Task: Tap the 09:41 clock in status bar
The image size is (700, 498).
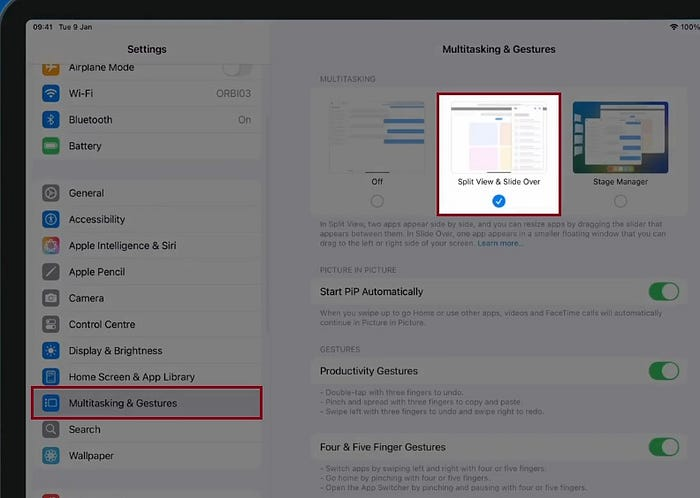Action: tap(42, 27)
